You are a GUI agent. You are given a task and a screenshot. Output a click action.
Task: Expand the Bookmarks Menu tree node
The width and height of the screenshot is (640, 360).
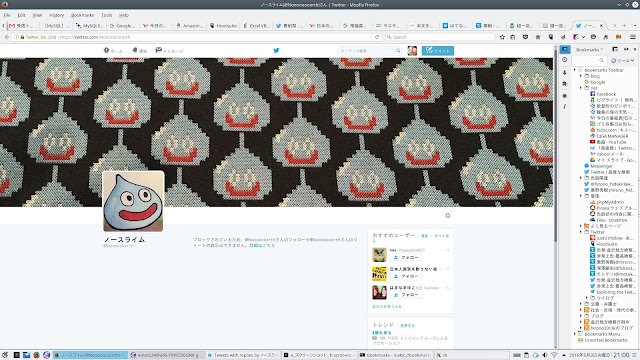(x=575, y=334)
